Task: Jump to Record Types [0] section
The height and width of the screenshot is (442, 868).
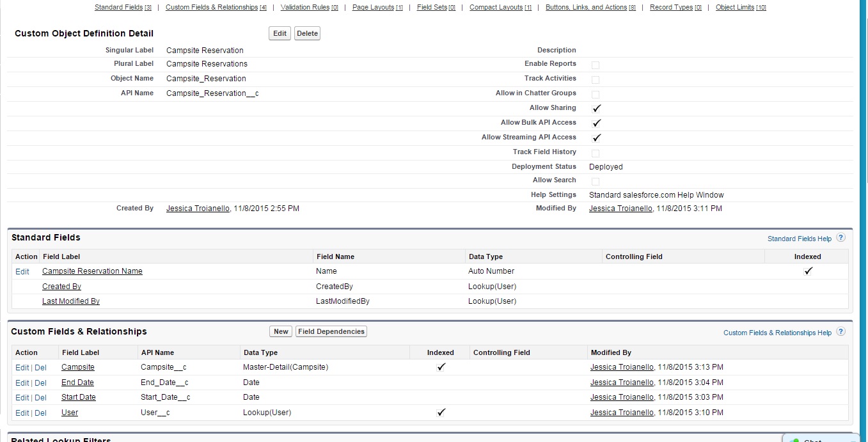Action: 675,8
